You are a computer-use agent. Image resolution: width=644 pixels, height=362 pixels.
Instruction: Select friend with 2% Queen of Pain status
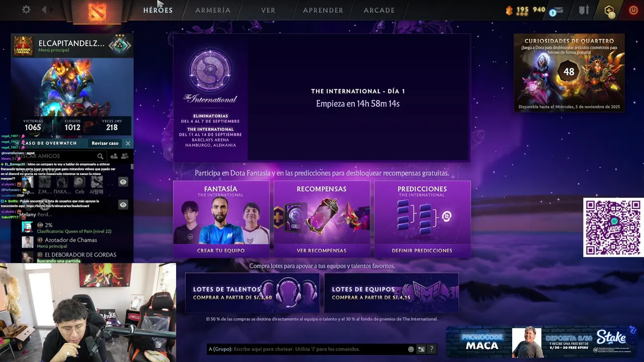click(x=76, y=228)
